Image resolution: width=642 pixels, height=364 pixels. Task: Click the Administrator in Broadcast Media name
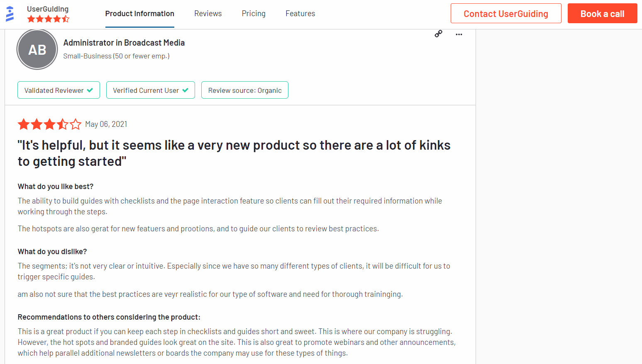click(x=124, y=43)
